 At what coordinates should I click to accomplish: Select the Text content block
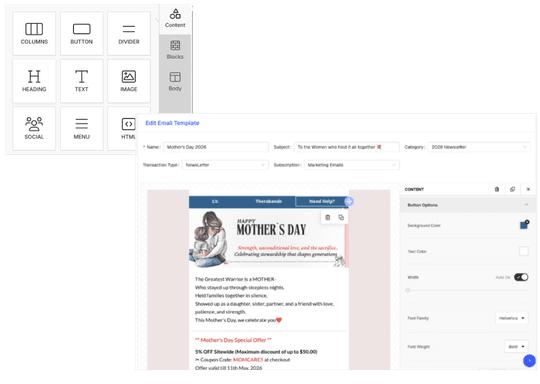coord(82,81)
